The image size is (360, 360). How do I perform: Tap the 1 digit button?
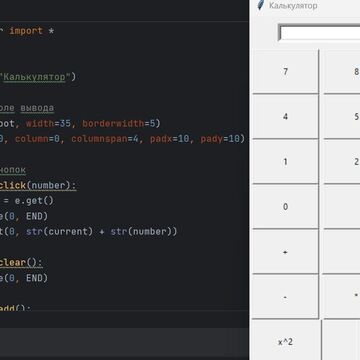pyautogui.click(x=285, y=162)
